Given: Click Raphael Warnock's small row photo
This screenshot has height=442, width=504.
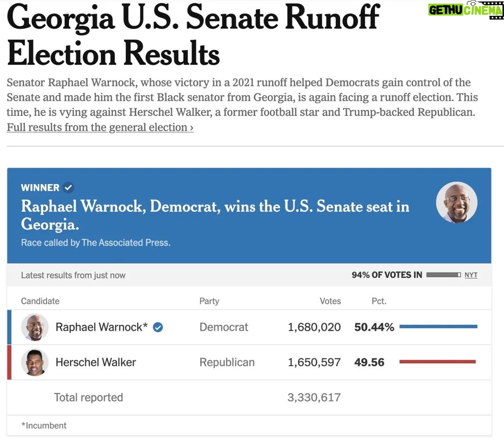Looking at the screenshot, I should [35, 327].
